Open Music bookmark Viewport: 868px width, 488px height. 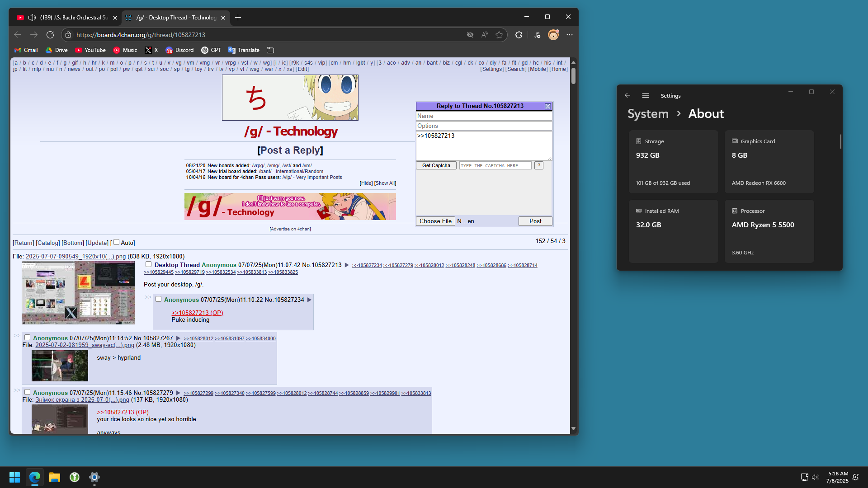point(125,50)
